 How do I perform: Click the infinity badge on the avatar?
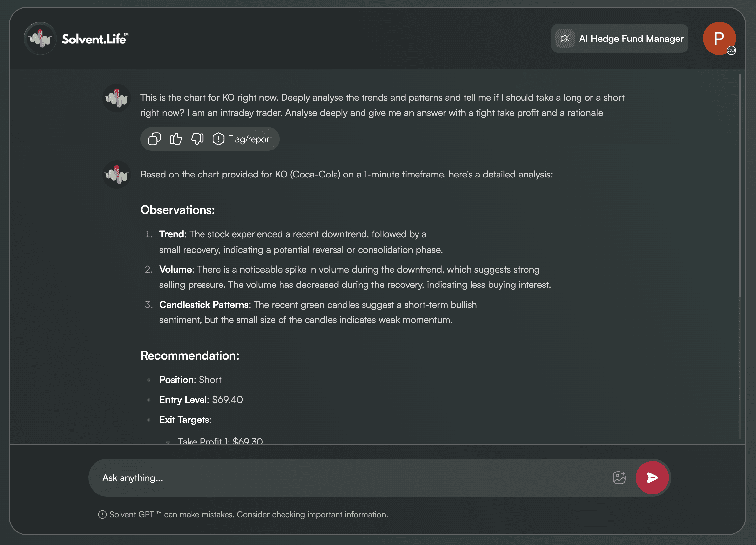pos(731,50)
